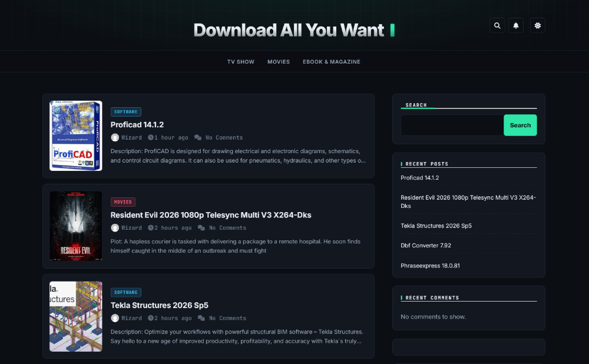589x364 pixels.
Task: Click Wizard author name on Proficad post
Action: (131, 137)
